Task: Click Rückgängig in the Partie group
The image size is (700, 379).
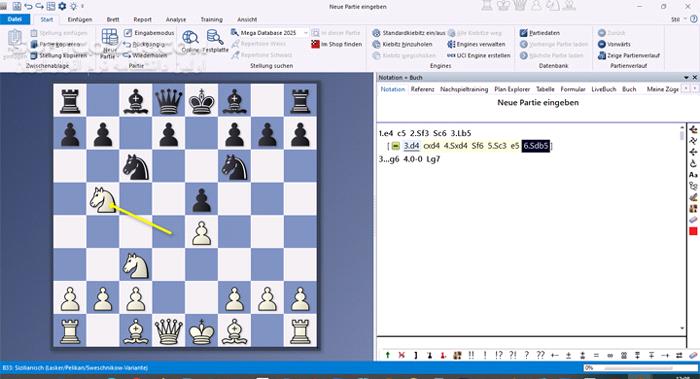Action: [x=144, y=44]
